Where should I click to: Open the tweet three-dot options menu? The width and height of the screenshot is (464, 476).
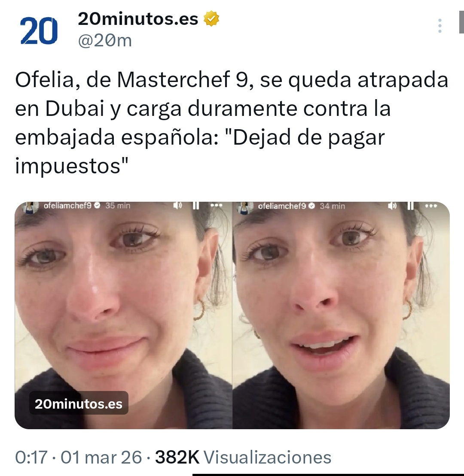point(440,26)
